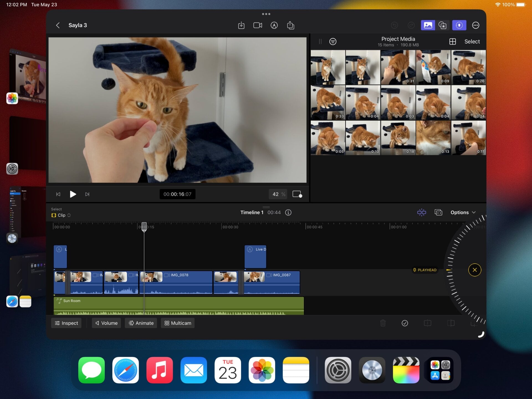Image resolution: width=532 pixels, height=399 pixels.
Task: Open the iPad multitasking menu at top
Action: (266, 14)
